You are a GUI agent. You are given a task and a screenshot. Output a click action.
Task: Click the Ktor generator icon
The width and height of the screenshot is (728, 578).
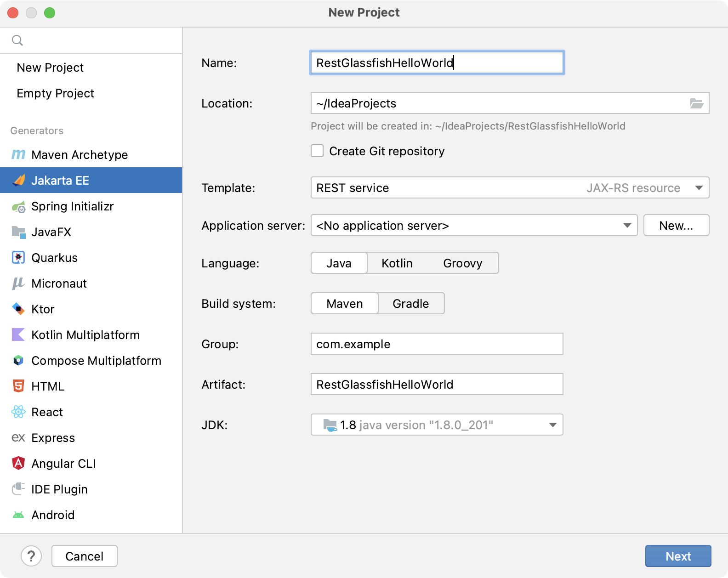click(18, 309)
